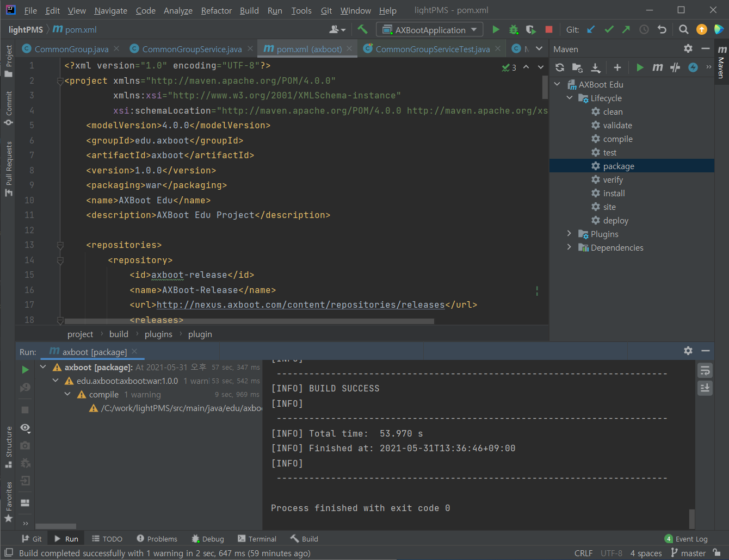
Task: Generate sources and update folders Maven icon
Action: pyautogui.click(x=577, y=67)
